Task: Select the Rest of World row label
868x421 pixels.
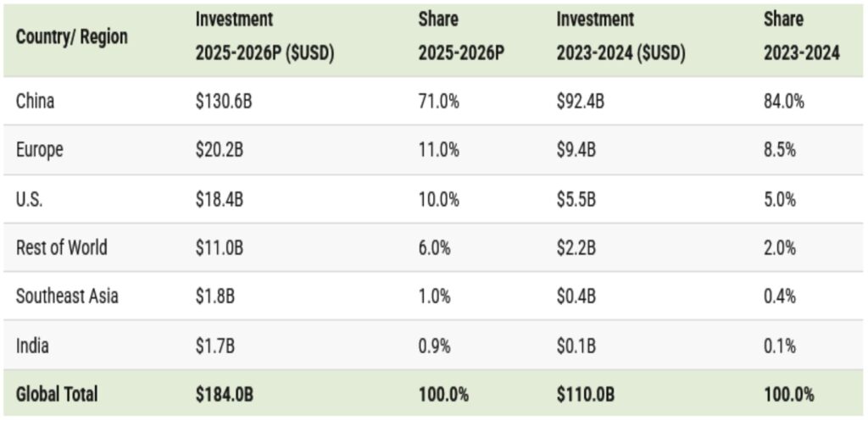Action: point(61,248)
